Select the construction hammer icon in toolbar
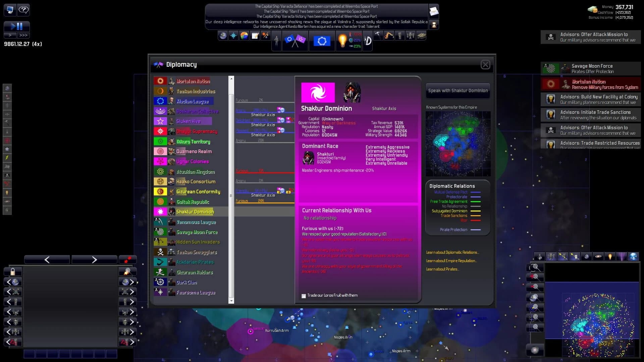The height and width of the screenshot is (362, 644). pos(378,35)
